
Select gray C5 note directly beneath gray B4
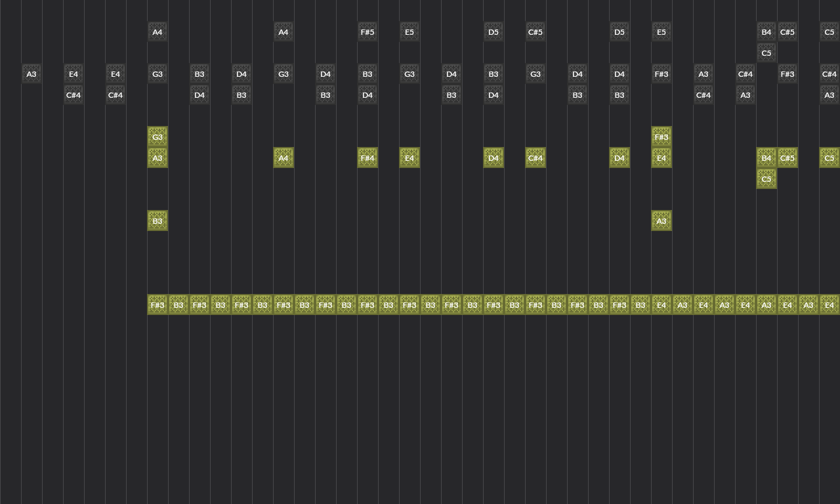pos(766,52)
